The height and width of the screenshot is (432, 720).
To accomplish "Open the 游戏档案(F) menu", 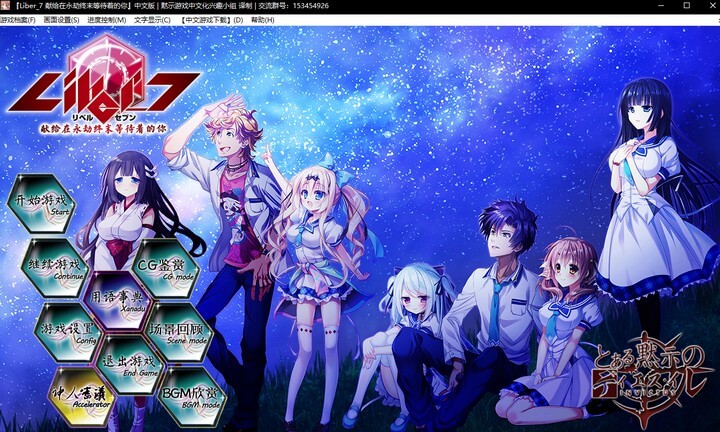I will pos(17,20).
